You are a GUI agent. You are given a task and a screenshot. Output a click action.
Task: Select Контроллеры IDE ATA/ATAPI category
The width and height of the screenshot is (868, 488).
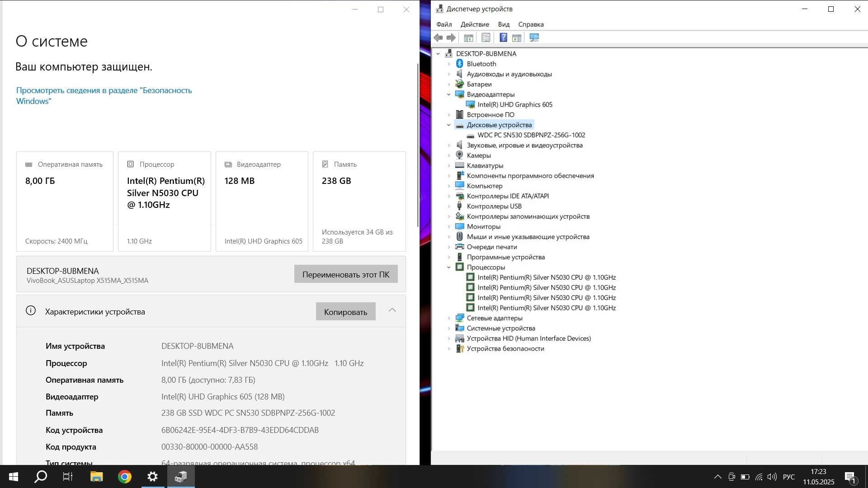[x=508, y=196]
